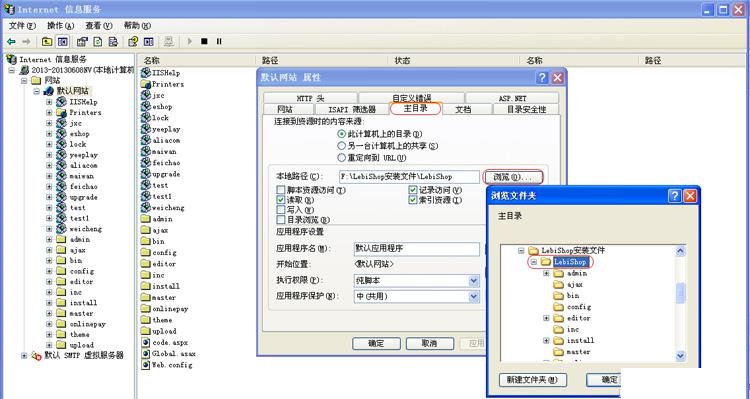Screen dimensions: 750x399
Task: Open the 查看(V) menu
Action: [99, 25]
